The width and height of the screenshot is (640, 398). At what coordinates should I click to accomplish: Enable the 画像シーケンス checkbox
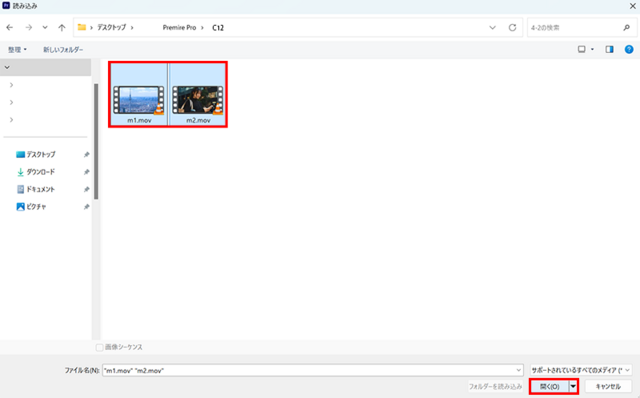99,347
